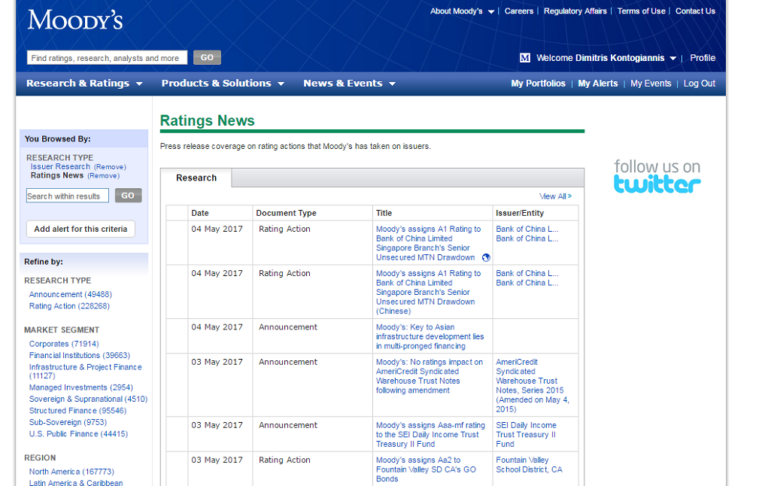Image resolution: width=768 pixels, height=486 pixels.
Task: Click GO next to main search box
Action: [x=207, y=57]
